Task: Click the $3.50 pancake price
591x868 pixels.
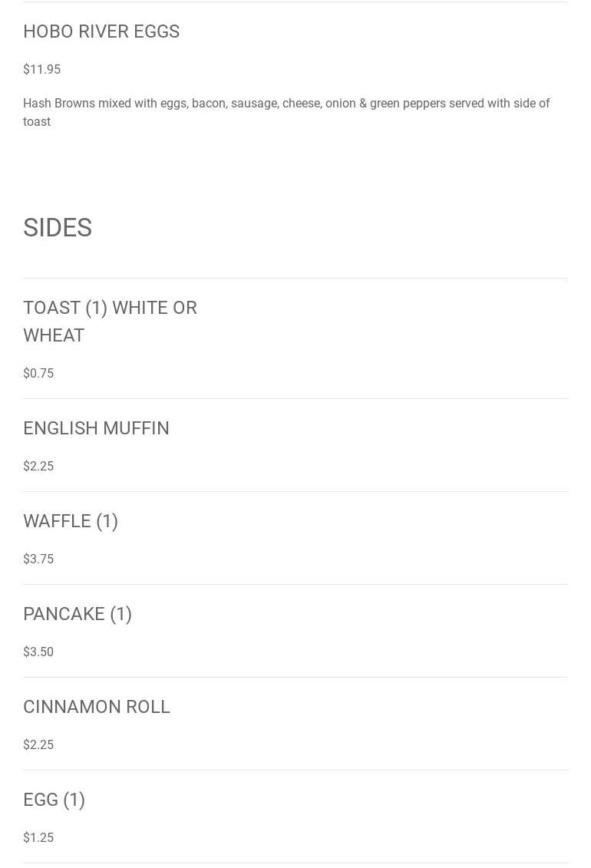Action: pyautogui.click(x=38, y=652)
